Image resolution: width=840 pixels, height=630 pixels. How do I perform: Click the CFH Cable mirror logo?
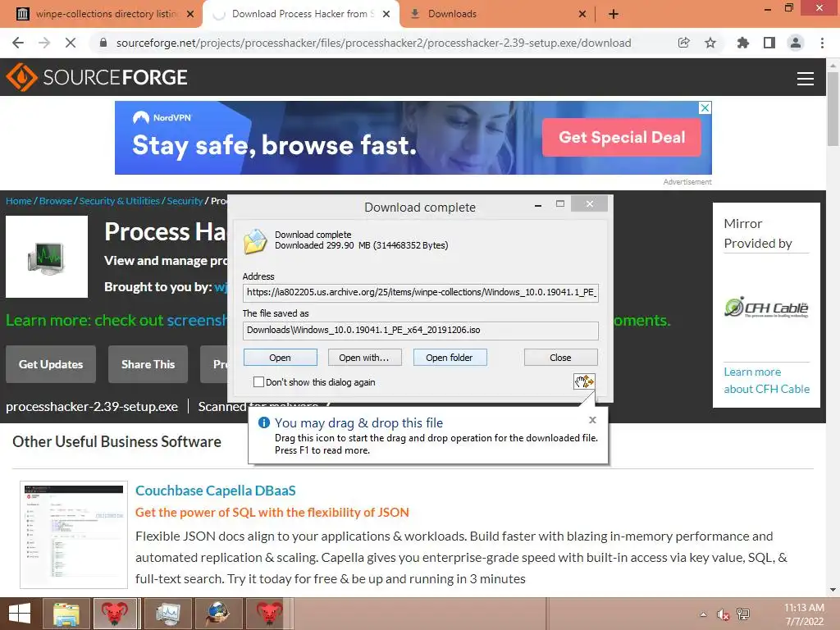pyautogui.click(x=766, y=308)
